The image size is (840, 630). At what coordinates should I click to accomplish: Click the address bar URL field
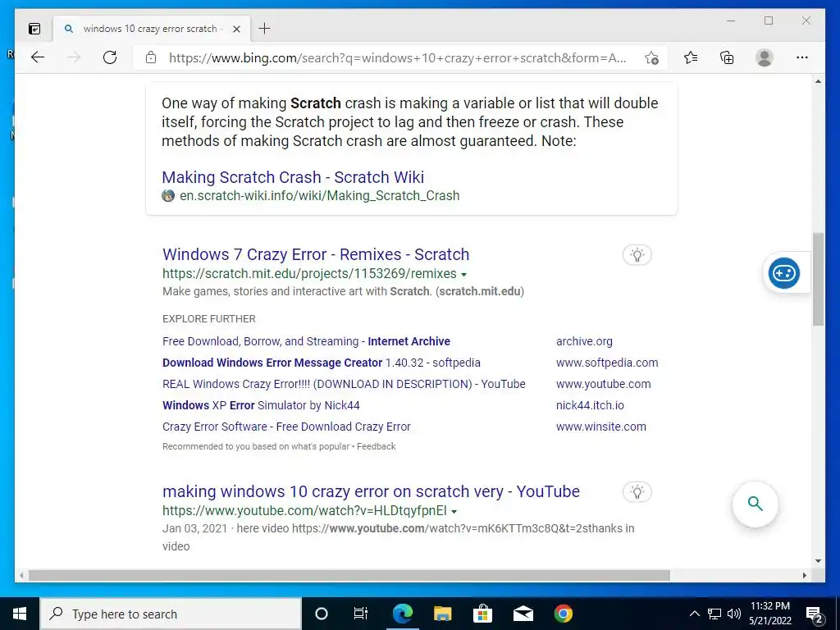coord(398,58)
